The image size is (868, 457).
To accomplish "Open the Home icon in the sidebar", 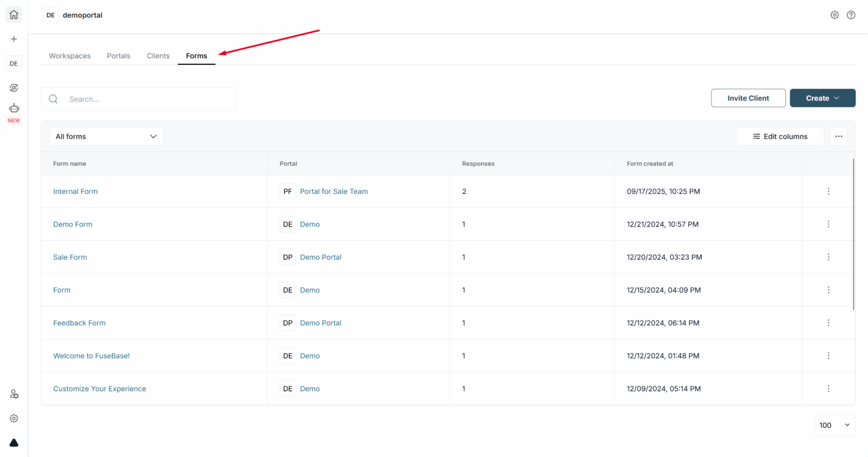I will coord(14,15).
